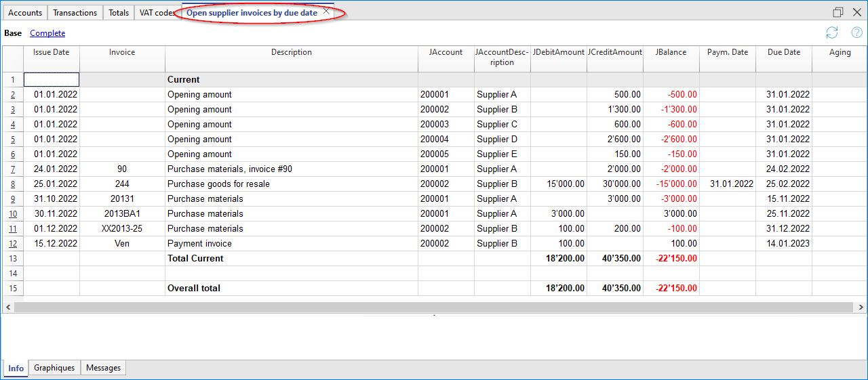Click row number 8 link
Image resolution: width=868 pixels, height=380 pixels.
[x=13, y=184]
